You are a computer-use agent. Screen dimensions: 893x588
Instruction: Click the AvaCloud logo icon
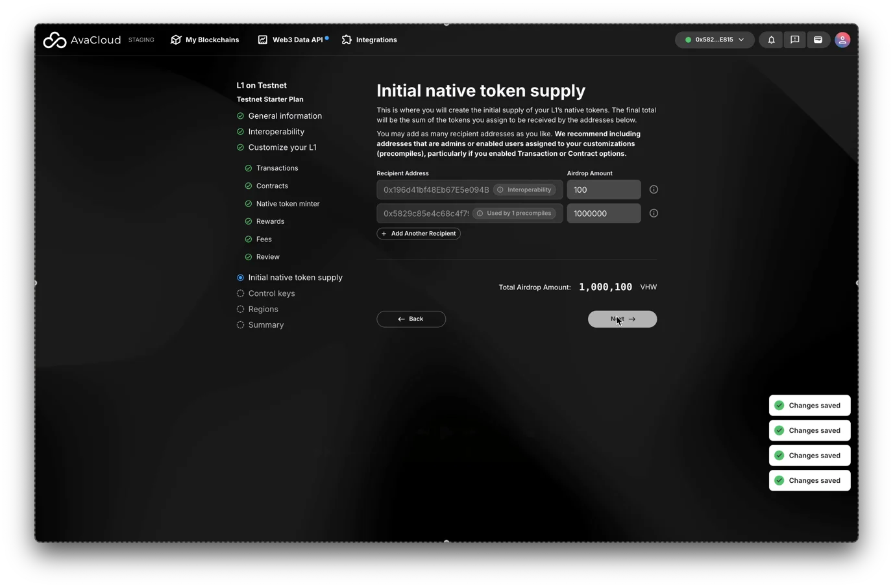(x=55, y=40)
